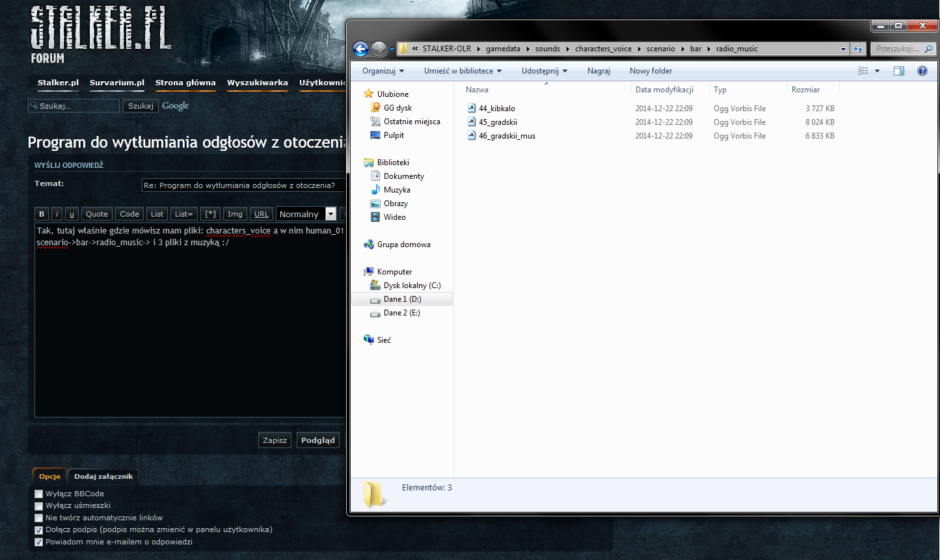940x560 pixels.
Task: Select the Muzyka music note icon
Action: tap(375, 189)
